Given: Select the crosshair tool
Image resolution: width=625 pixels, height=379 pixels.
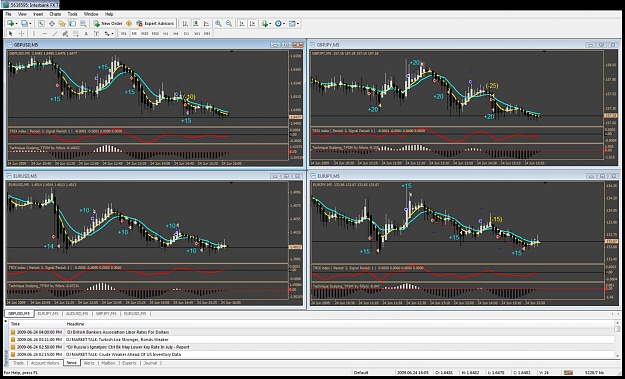Looking at the screenshot, I should 22,34.
